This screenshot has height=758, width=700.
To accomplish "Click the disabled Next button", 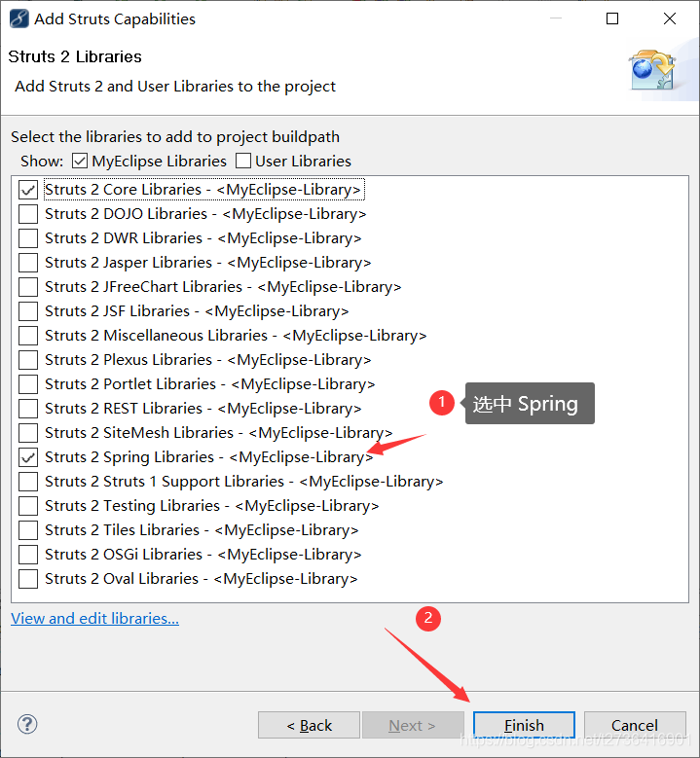I will click(413, 725).
